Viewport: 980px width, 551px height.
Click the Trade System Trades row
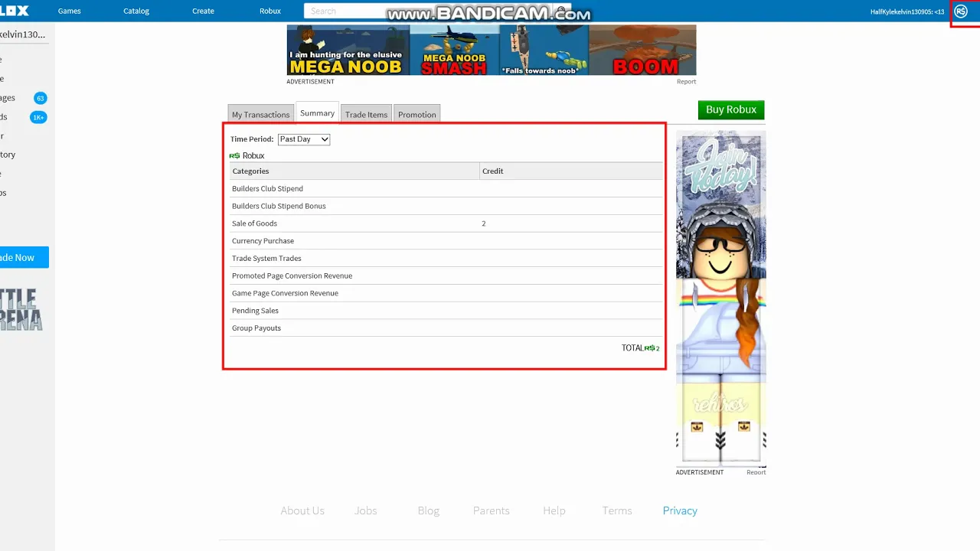click(446, 258)
